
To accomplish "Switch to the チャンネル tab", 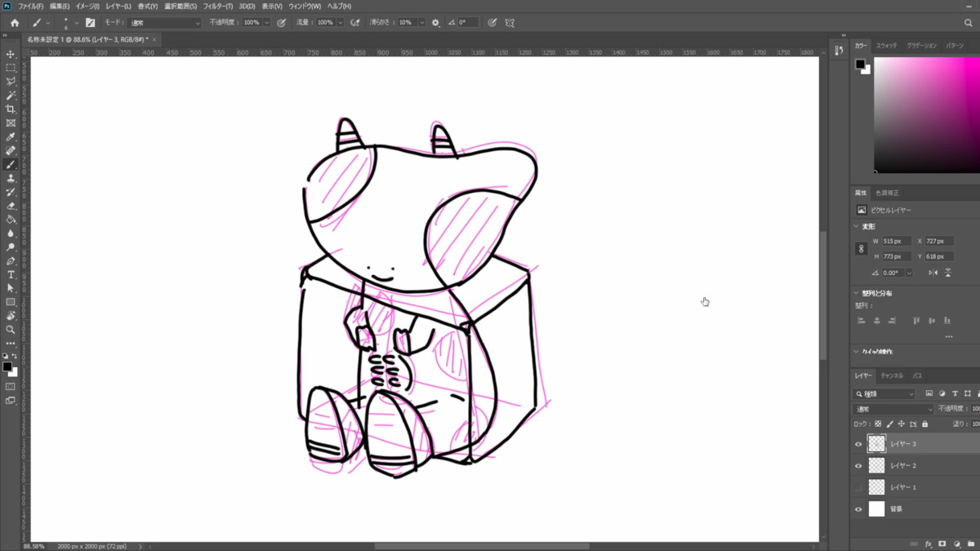I will (x=892, y=375).
